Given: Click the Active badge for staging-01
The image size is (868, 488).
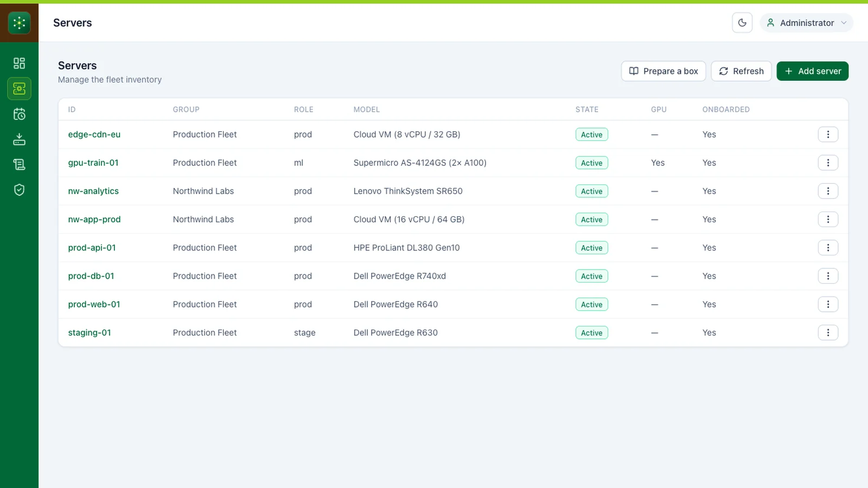Looking at the screenshot, I should click(x=591, y=332).
